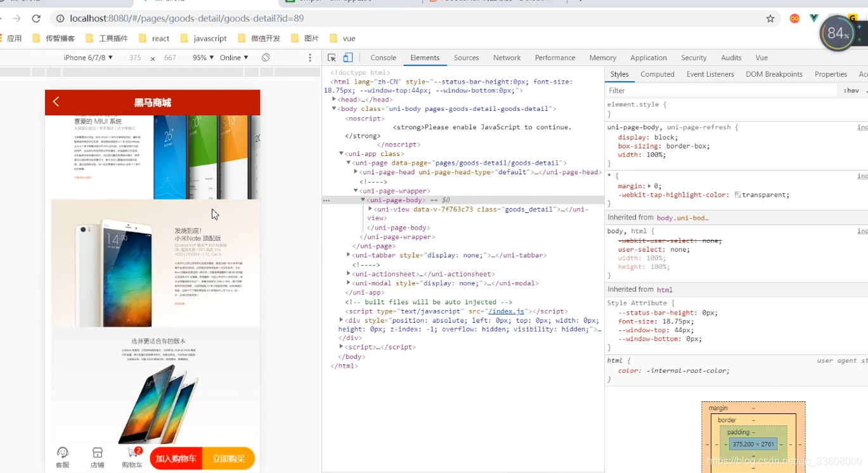
Task: Expand the head element node
Action: click(334, 100)
